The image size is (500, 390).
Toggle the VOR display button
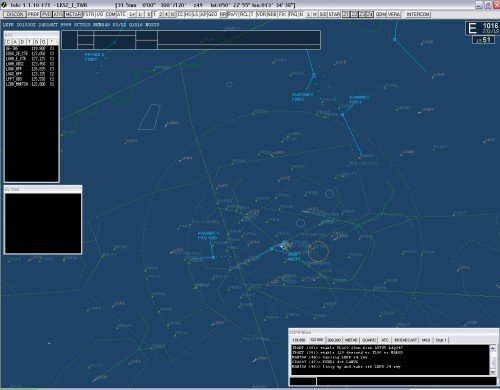pos(262,14)
